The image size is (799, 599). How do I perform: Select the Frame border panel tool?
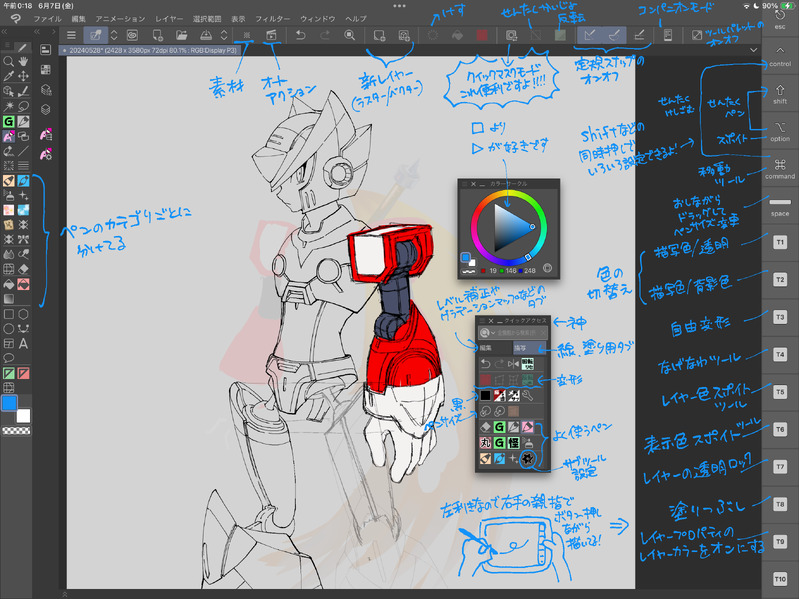(x=9, y=344)
